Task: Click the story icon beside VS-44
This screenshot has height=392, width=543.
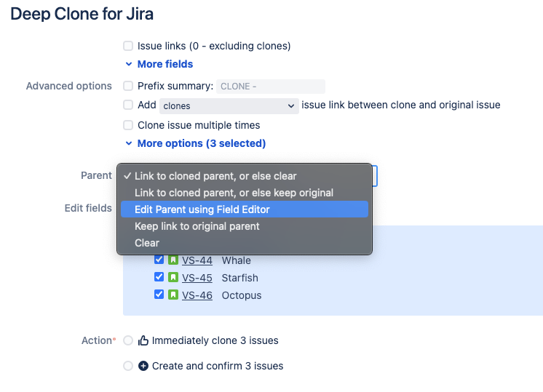Action: tap(173, 260)
